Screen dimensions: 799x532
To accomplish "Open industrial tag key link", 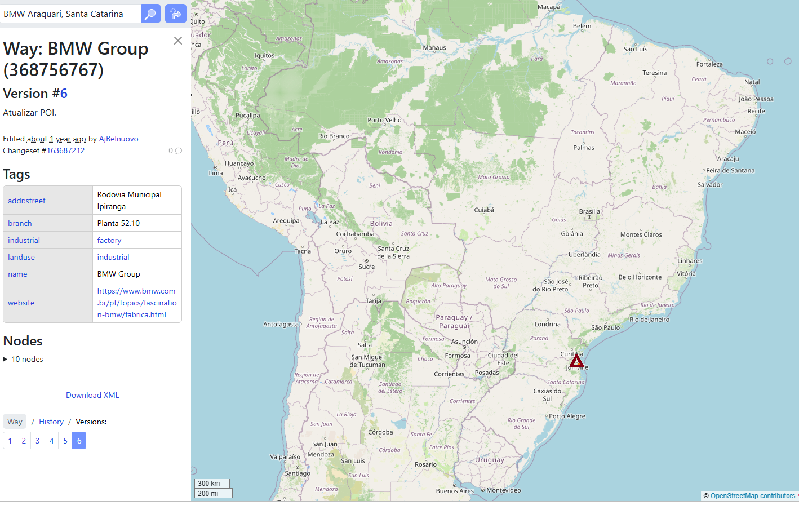I will point(24,240).
